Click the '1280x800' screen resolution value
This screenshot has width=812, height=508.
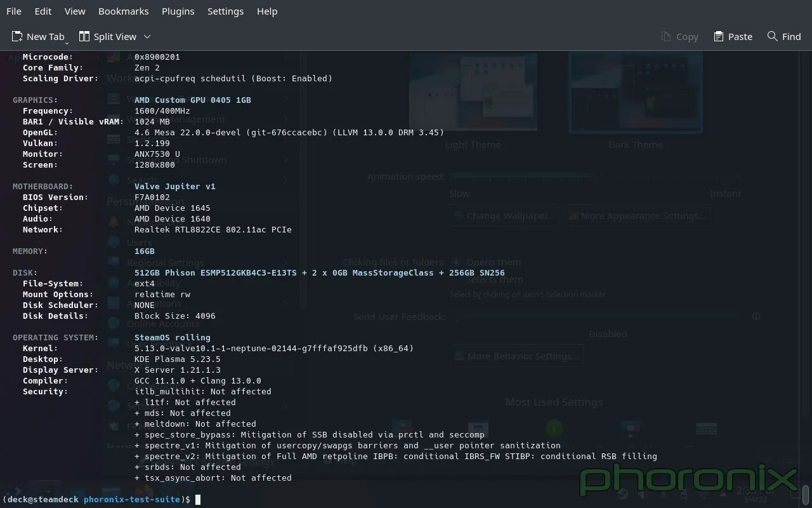(x=155, y=165)
